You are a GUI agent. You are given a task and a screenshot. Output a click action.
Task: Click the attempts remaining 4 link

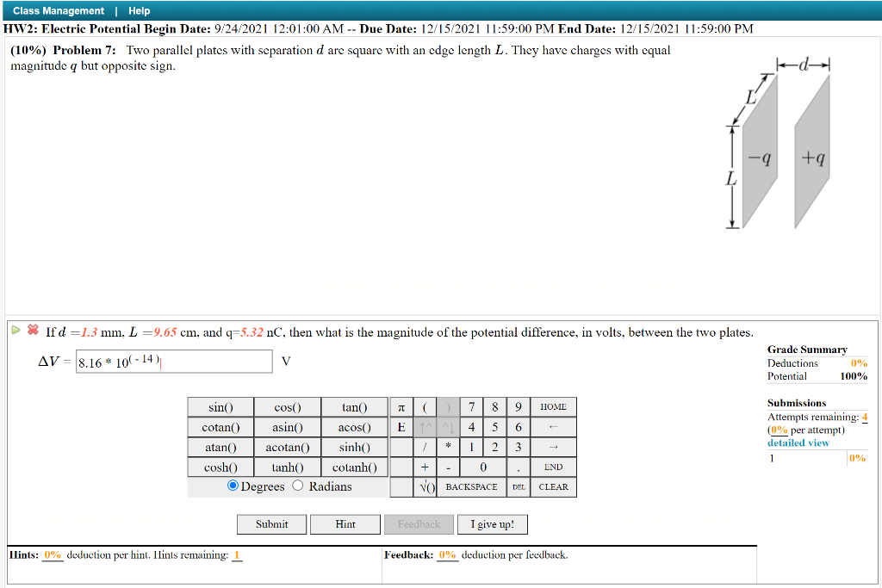click(865, 417)
